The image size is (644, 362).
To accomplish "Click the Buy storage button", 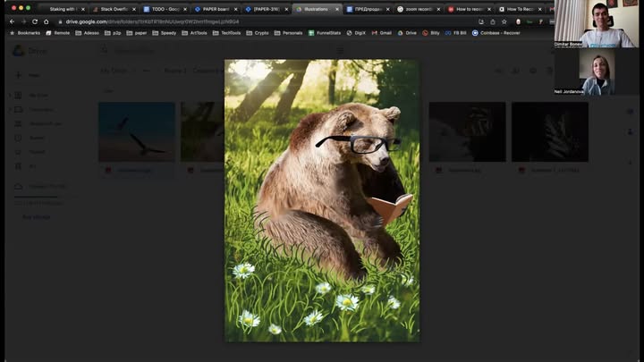I will tap(36, 216).
